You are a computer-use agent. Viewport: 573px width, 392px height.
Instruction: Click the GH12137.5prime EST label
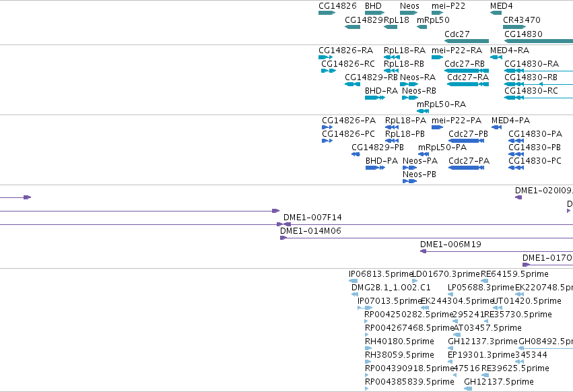(499, 382)
